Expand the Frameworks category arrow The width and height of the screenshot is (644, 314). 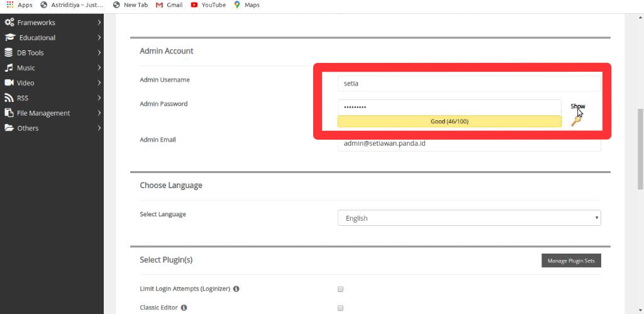(x=99, y=23)
